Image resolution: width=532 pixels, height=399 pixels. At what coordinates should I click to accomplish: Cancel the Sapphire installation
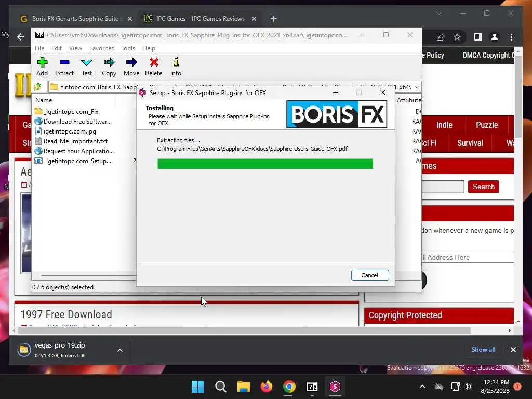[370, 275]
